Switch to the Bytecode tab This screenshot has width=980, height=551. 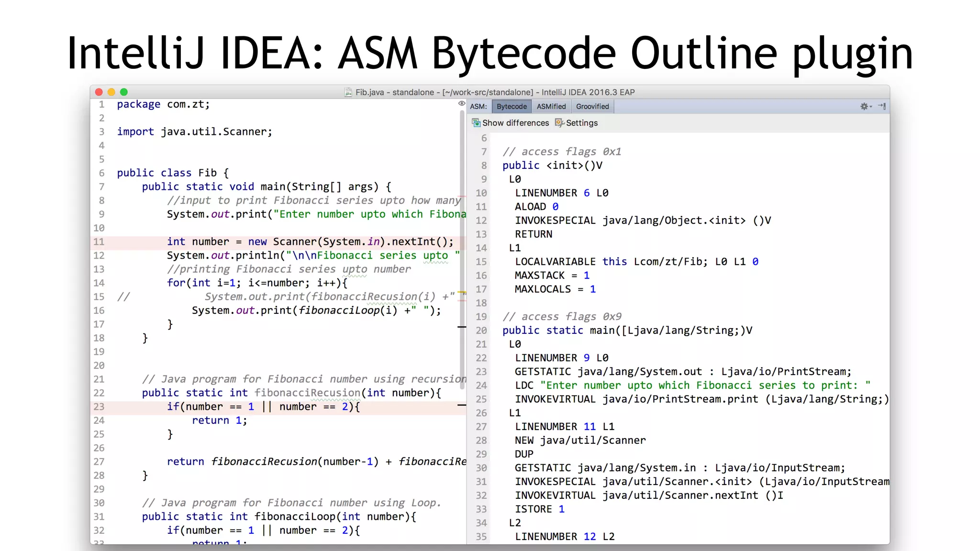coord(512,106)
